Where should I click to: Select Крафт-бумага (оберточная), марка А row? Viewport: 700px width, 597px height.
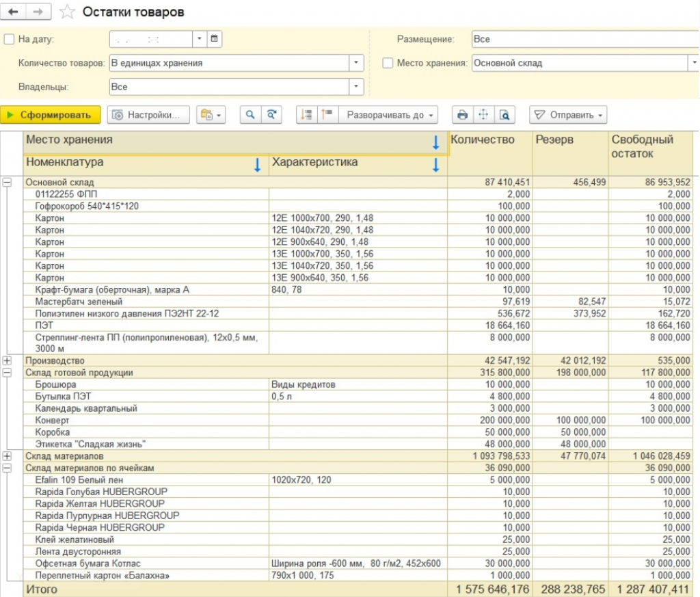[x=357, y=289]
